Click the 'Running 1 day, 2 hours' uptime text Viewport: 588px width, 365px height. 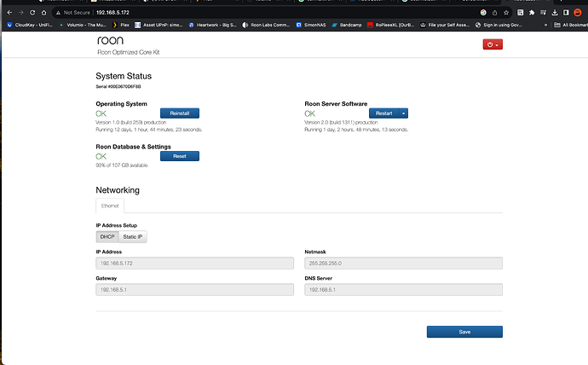(356, 130)
